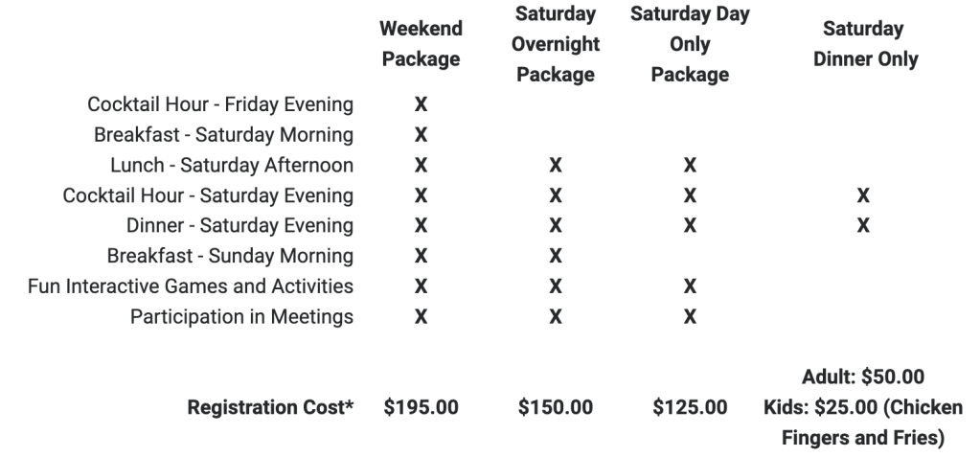Select Cocktail Hour - Saturday Evening row label

208,195
